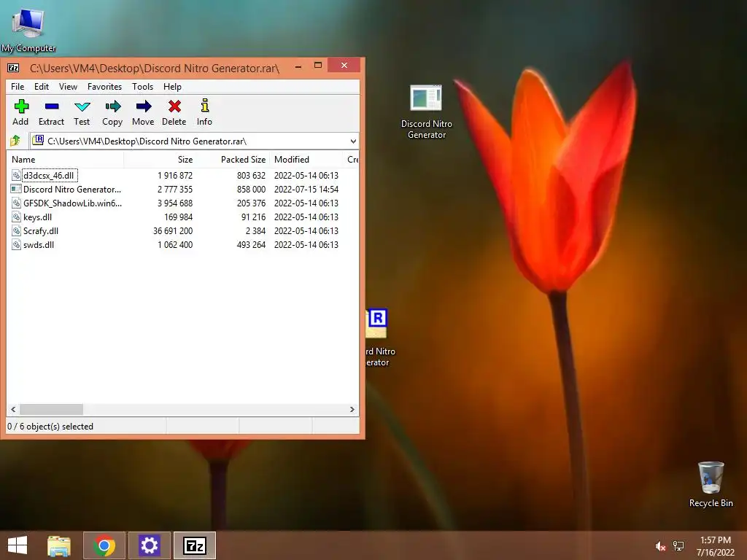Image resolution: width=747 pixels, height=560 pixels.
Task: Open the Info toolbar button
Action: (x=204, y=113)
